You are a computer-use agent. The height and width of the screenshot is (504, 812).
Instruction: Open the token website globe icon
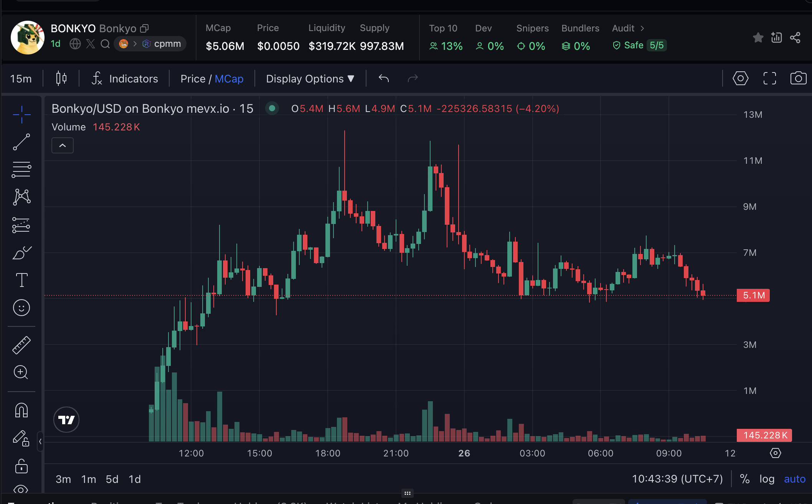(75, 44)
